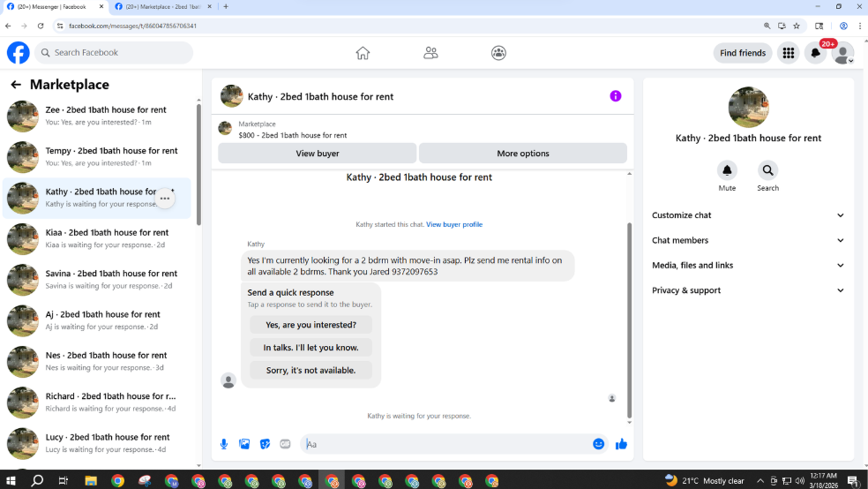Expand the Chat members section

coord(748,240)
